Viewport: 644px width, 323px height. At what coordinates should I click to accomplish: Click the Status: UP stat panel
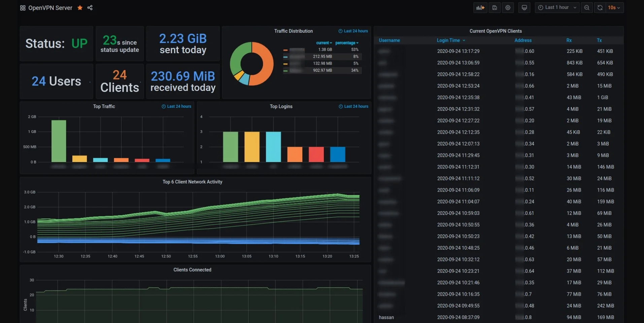[57, 43]
